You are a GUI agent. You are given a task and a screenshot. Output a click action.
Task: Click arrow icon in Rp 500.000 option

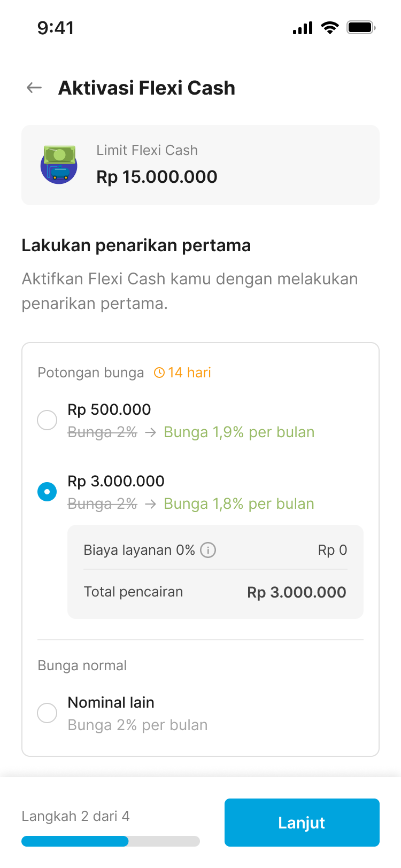tap(151, 432)
